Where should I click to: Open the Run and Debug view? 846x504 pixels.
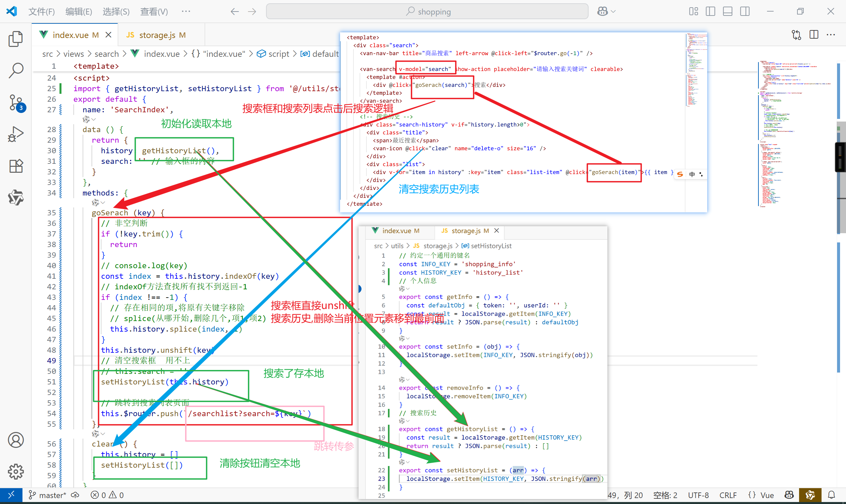click(x=16, y=134)
